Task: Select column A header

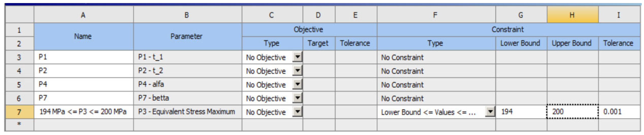Action: 83,15
